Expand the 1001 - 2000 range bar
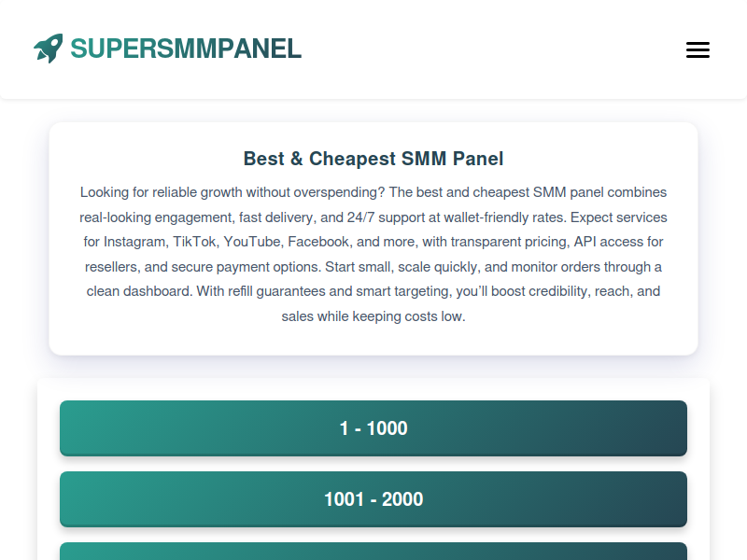Image resolution: width=747 pixels, height=560 pixels. coord(373,499)
